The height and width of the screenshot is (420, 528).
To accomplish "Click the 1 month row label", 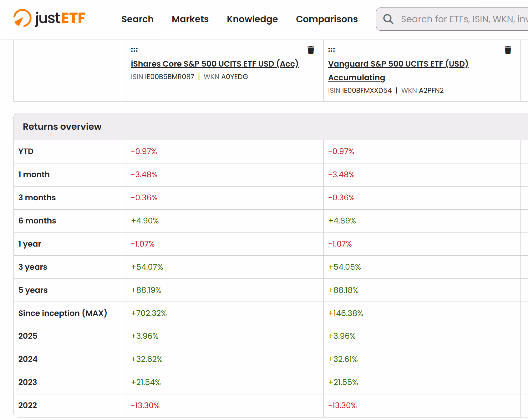I will point(34,175).
